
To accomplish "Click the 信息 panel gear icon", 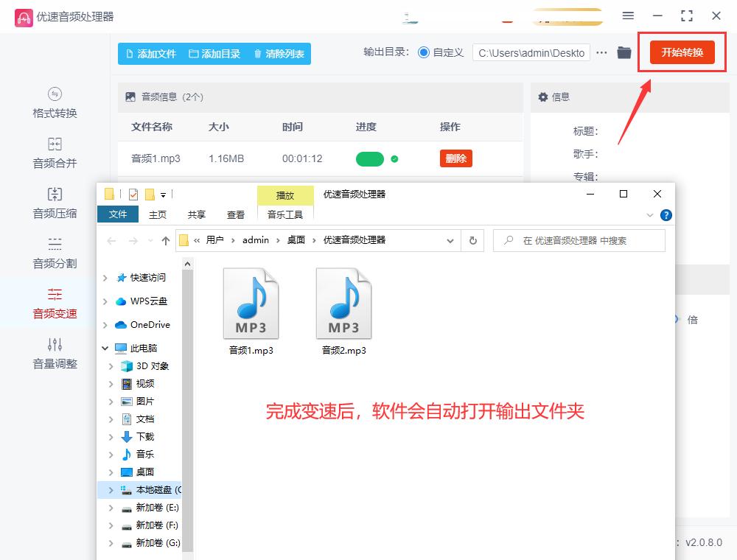I will tap(543, 97).
